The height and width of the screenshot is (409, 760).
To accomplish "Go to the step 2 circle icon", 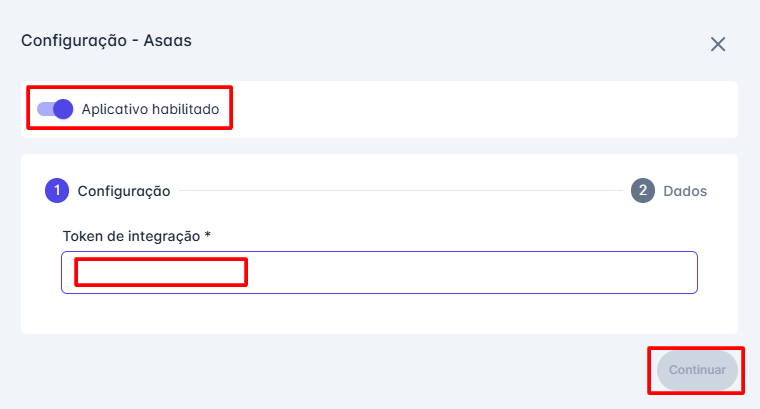I will click(x=642, y=190).
